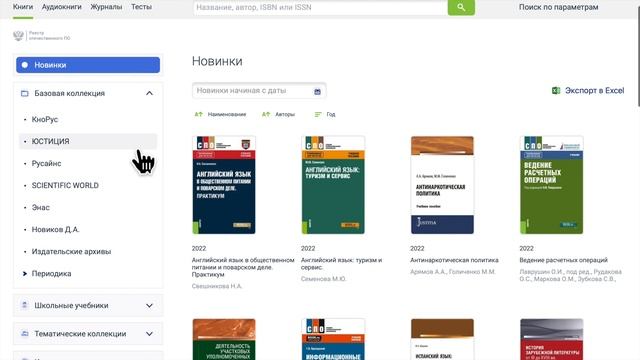Select the КноРус publisher
The image size is (640, 360).
pos(45,119)
